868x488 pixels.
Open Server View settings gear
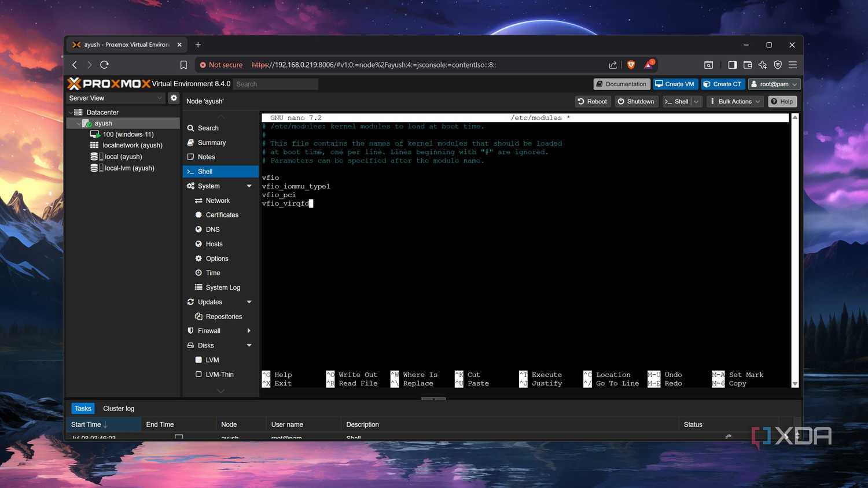pyautogui.click(x=174, y=98)
